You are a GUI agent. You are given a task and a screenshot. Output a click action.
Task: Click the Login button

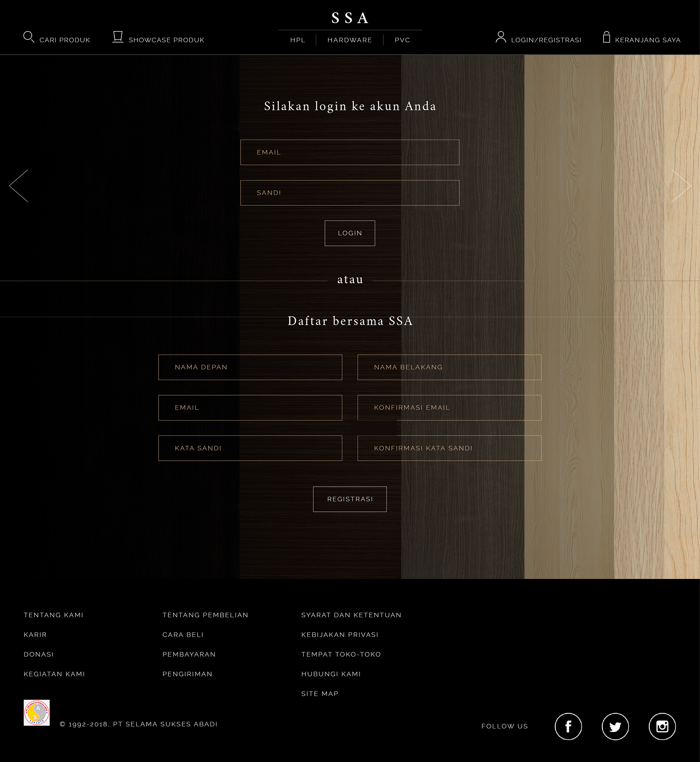click(350, 233)
